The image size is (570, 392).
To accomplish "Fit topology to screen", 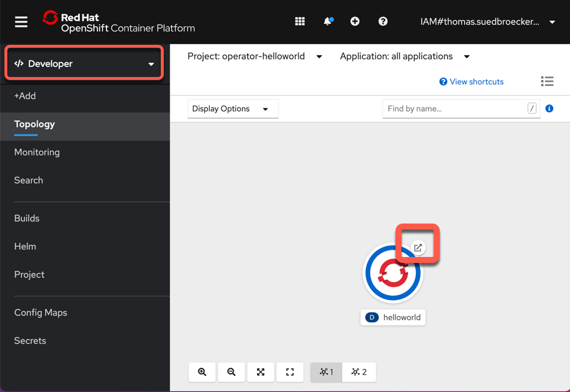I will 261,372.
